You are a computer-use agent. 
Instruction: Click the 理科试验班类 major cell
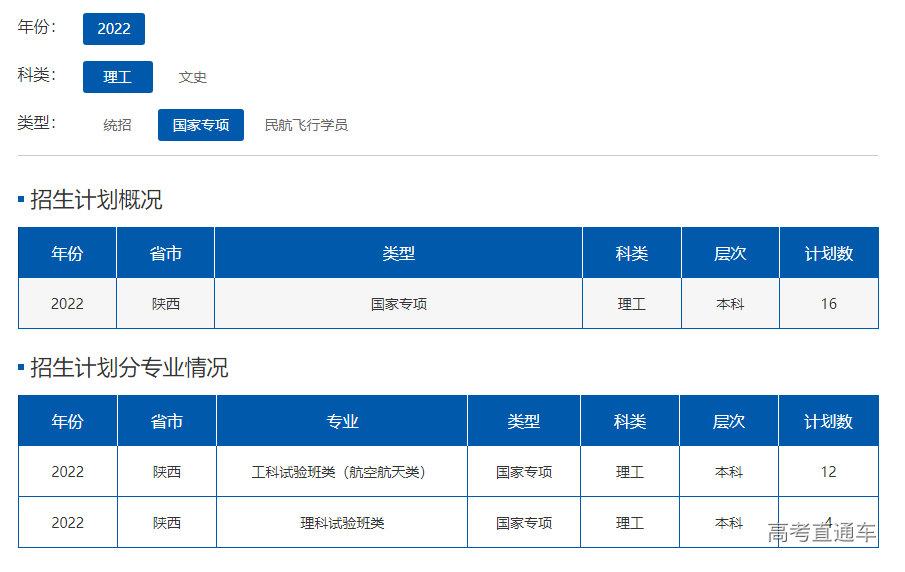(x=342, y=523)
